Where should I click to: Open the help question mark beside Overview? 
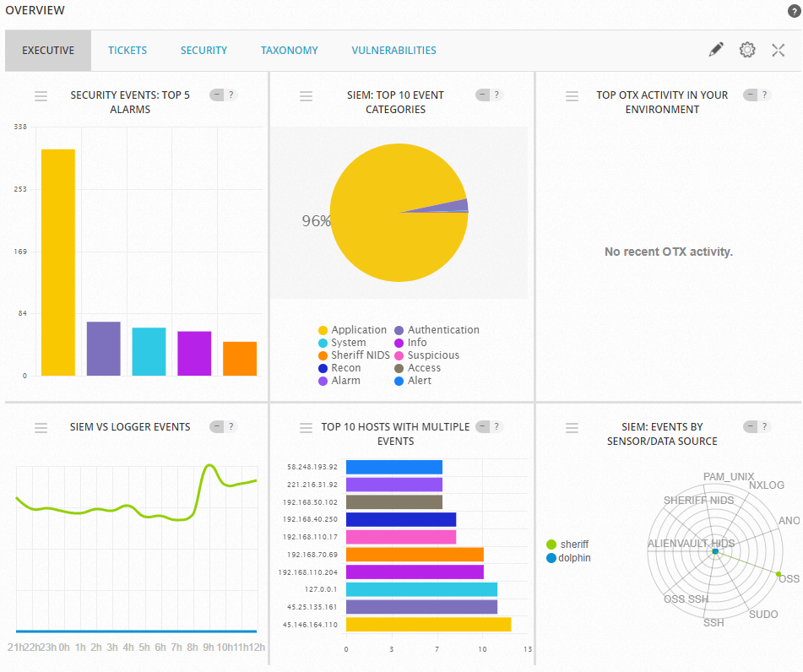coord(793,11)
